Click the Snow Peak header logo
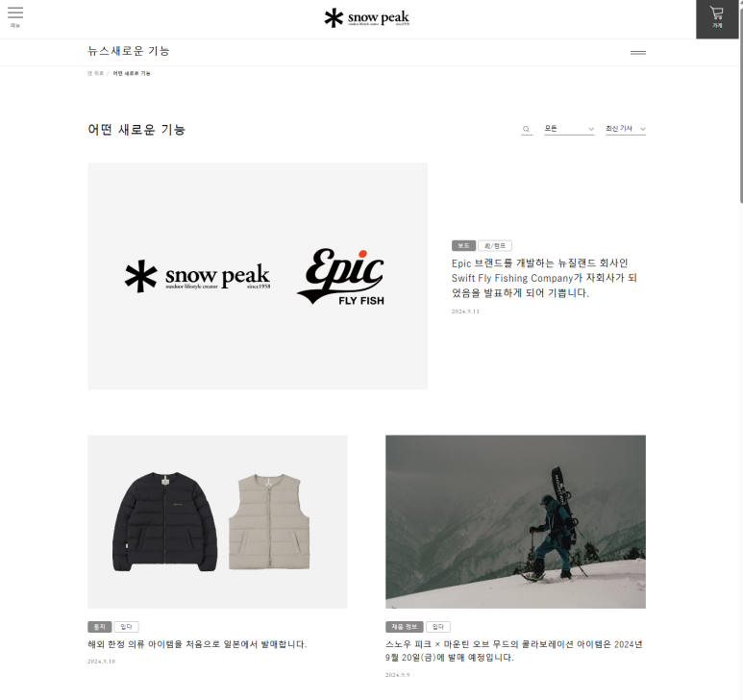The width and height of the screenshot is (743, 700). [367, 18]
